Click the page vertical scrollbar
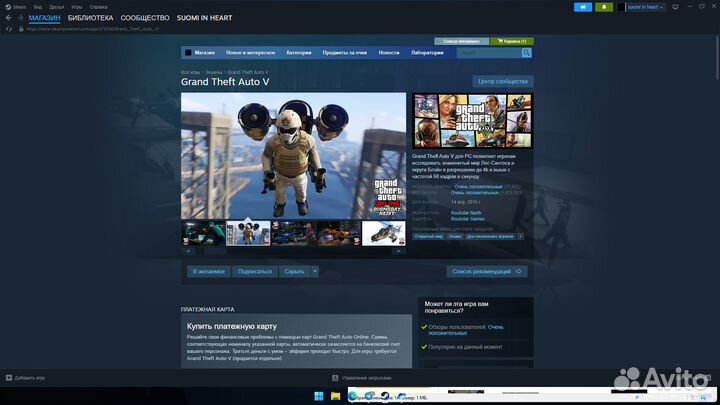The image size is (720, 405). (717, 57)
